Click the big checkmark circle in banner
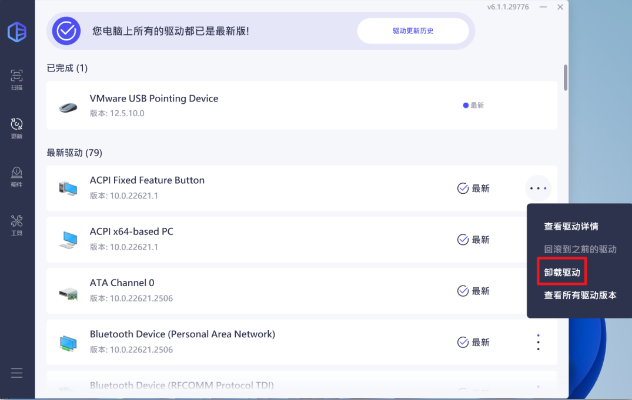 [x=66, y=31]
